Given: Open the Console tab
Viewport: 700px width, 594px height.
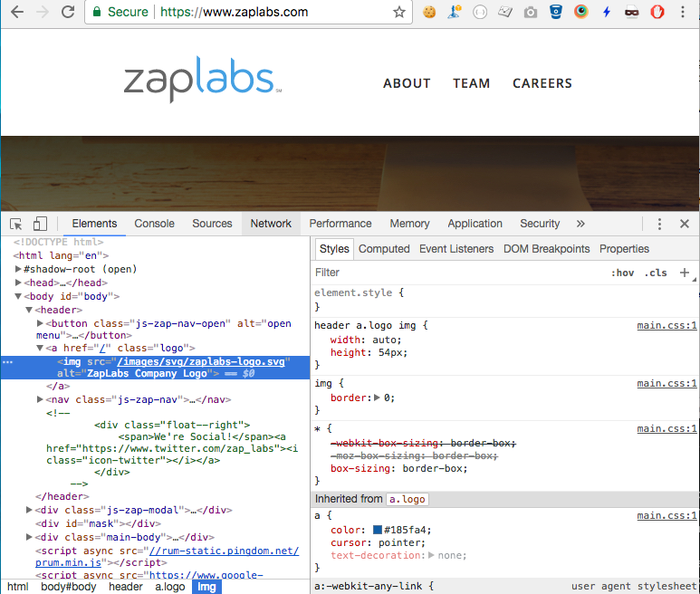Looking at the screenshot, I should click(155, 224).
